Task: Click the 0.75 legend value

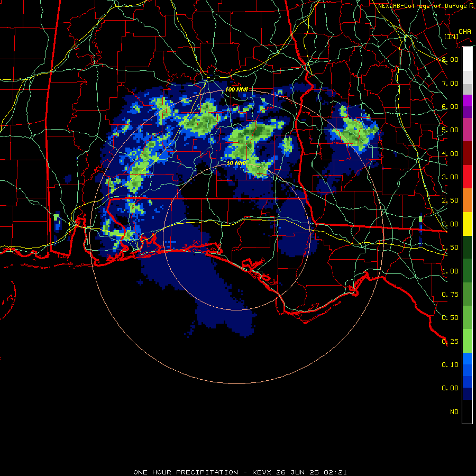Action: coord(450,295)
